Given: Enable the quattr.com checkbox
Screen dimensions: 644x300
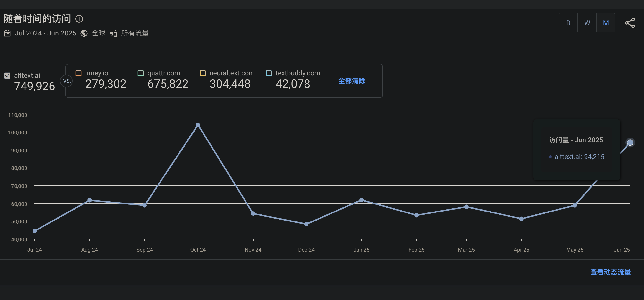Looking at the screenshot, I should tap(141, 73).
